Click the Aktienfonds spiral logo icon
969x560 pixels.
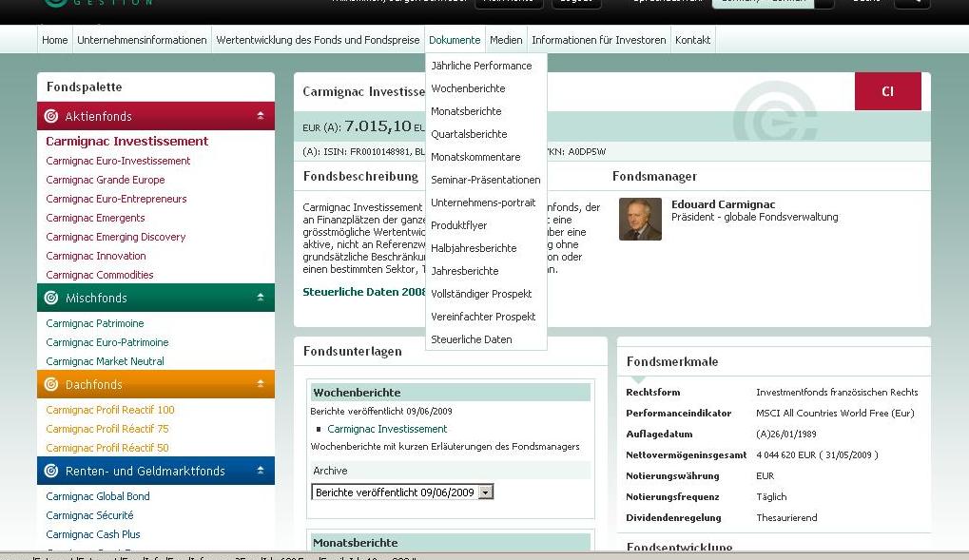(51, 116)
